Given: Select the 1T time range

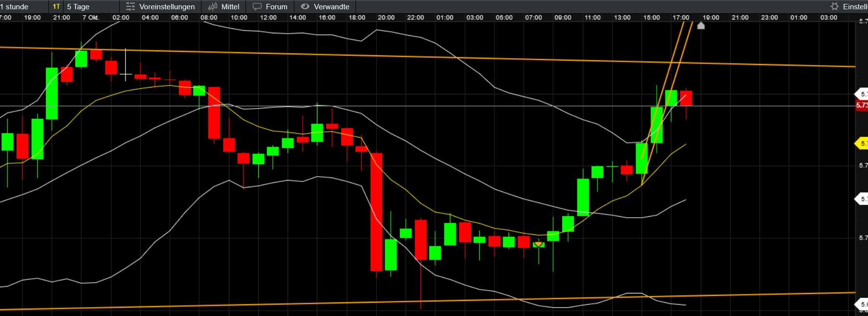Looking at the screenshot, I should [x=56, y=7].
